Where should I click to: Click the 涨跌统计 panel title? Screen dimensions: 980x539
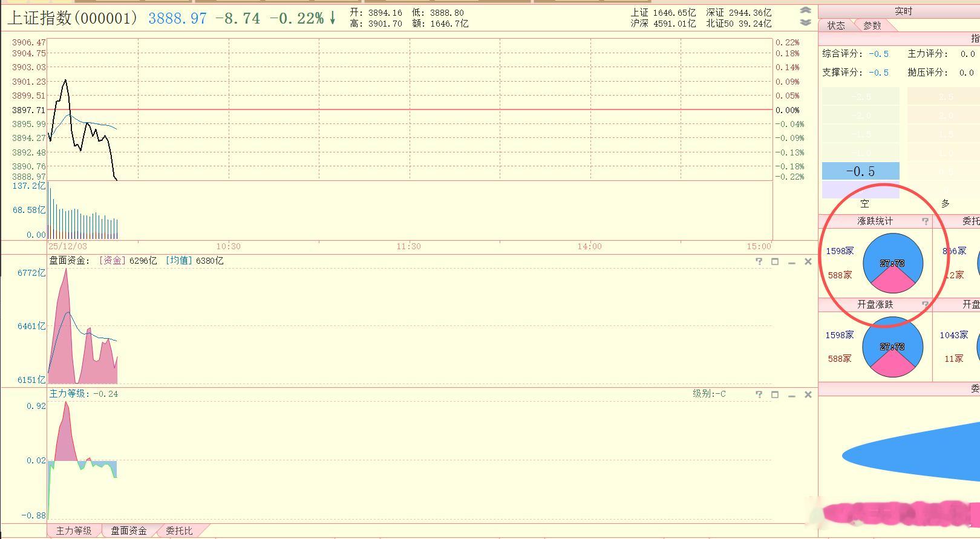(875, 221)
